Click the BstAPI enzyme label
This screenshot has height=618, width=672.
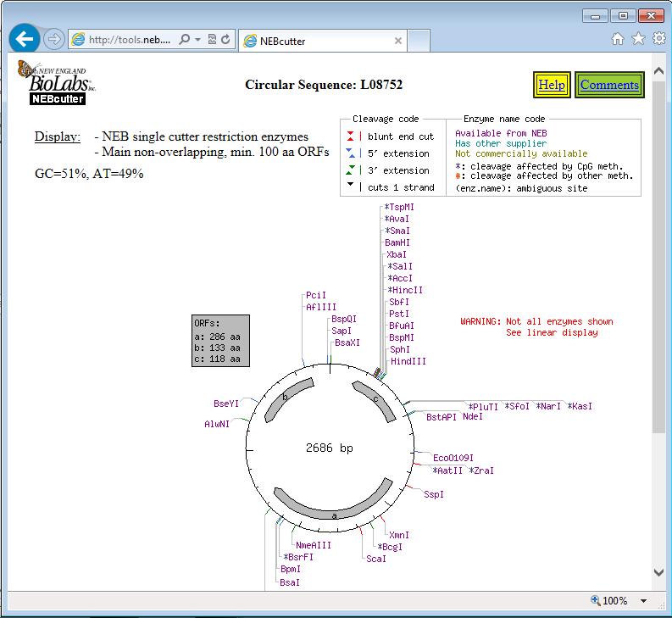(x=441, y=417)
